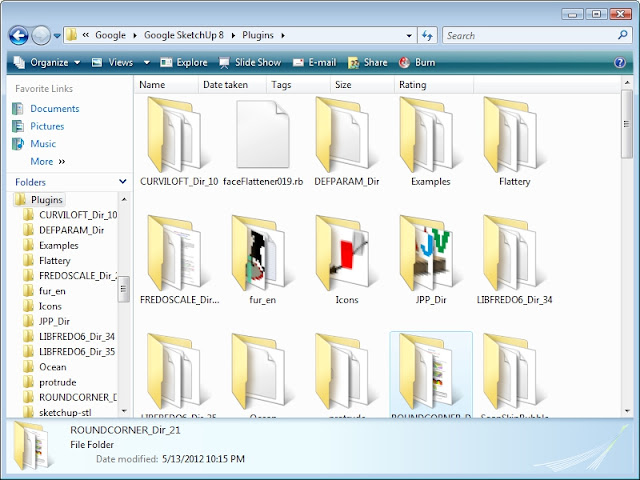Click the ROUNDCORNER_Dir_21 preview icon in details pane
640x480 pixels.
(x=32, y=446)
